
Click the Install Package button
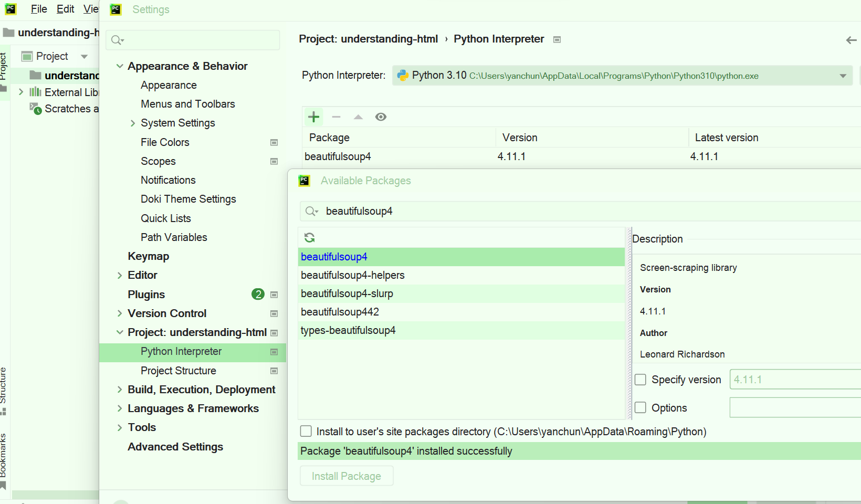tap(346, 476)
